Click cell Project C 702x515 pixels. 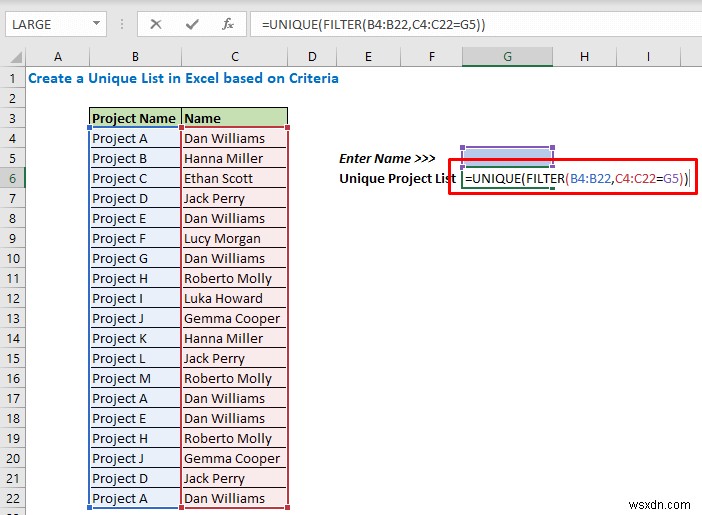(135, 178)
